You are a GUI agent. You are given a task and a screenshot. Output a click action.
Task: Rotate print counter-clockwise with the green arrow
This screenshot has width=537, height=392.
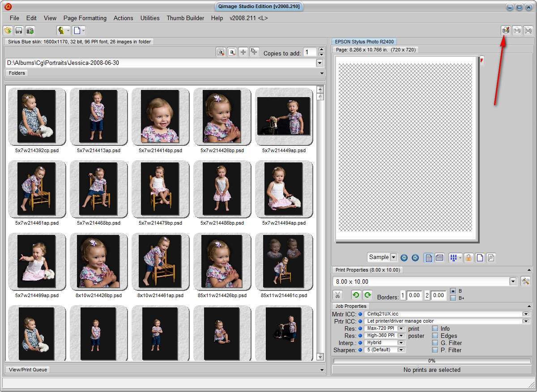coord(356,295)
